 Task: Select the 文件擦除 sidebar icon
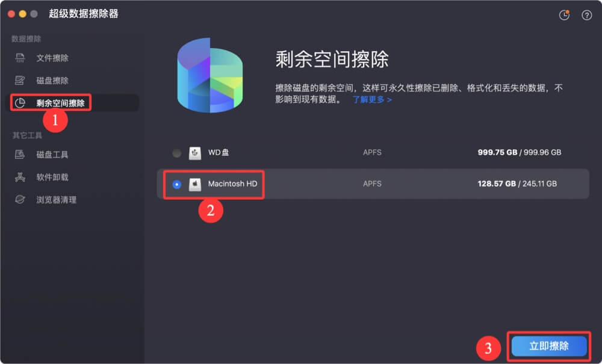click(20, 57)
